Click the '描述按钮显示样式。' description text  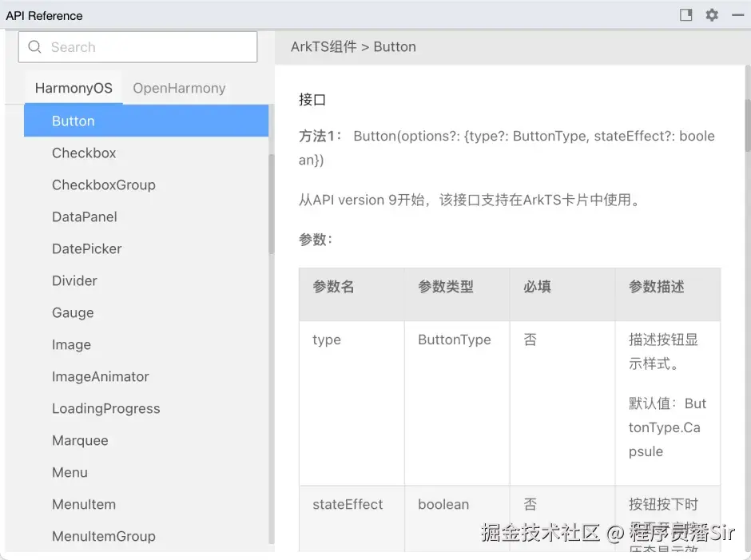(663, 351)
